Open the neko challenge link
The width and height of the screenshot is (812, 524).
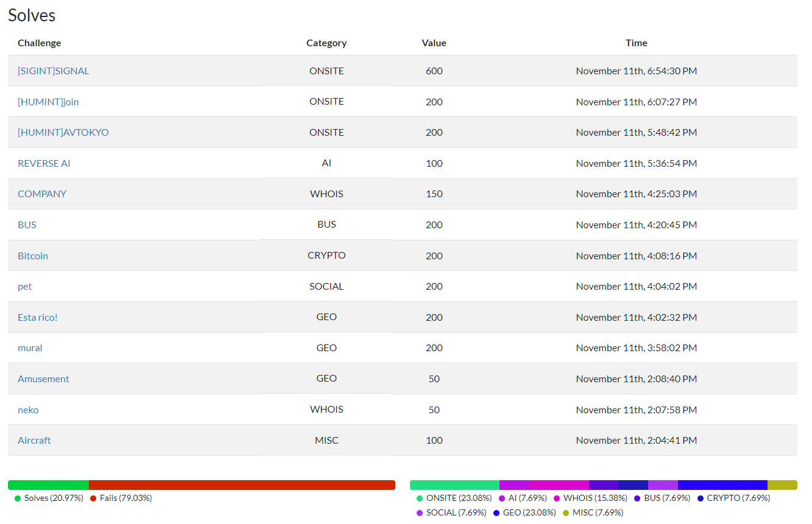click(x=28, y=410)
